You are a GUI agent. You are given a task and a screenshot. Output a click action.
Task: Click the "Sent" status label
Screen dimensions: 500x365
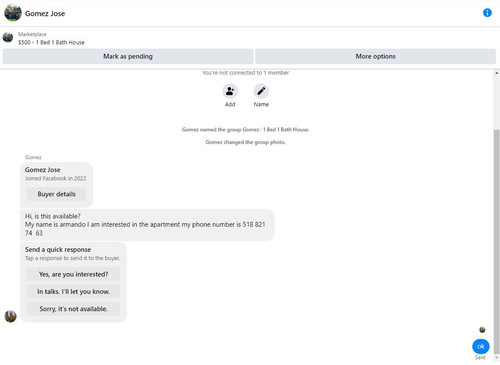(480, 357)
